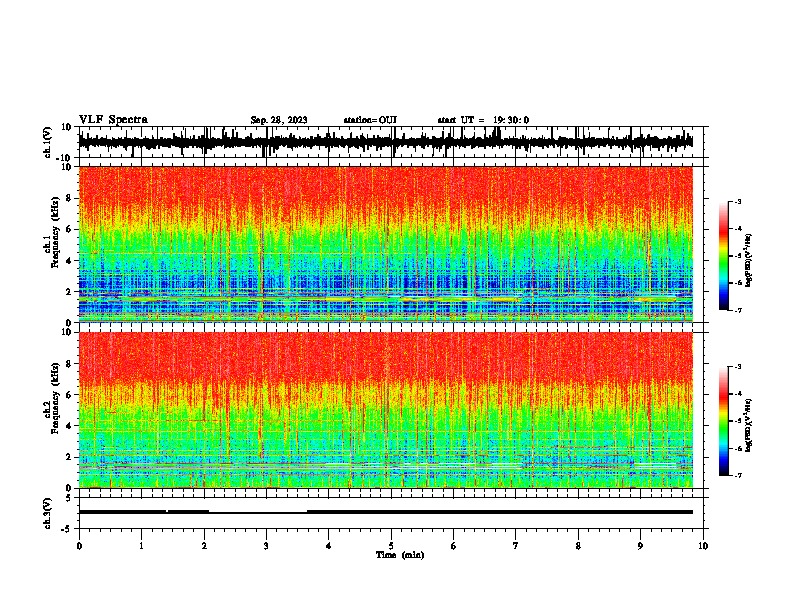Click time axis tick label "2"
Image resolution: width=792 pixels, height=612 pixels.
204,546
